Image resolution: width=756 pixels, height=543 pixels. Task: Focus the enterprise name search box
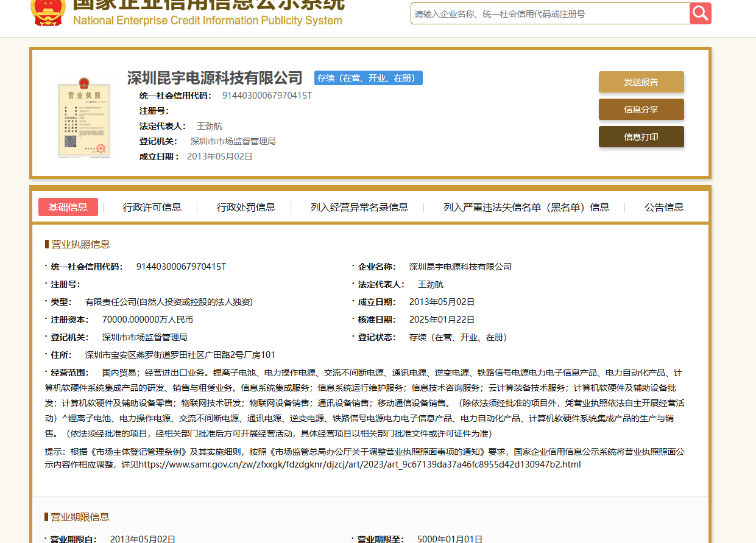tap(550, 13)
